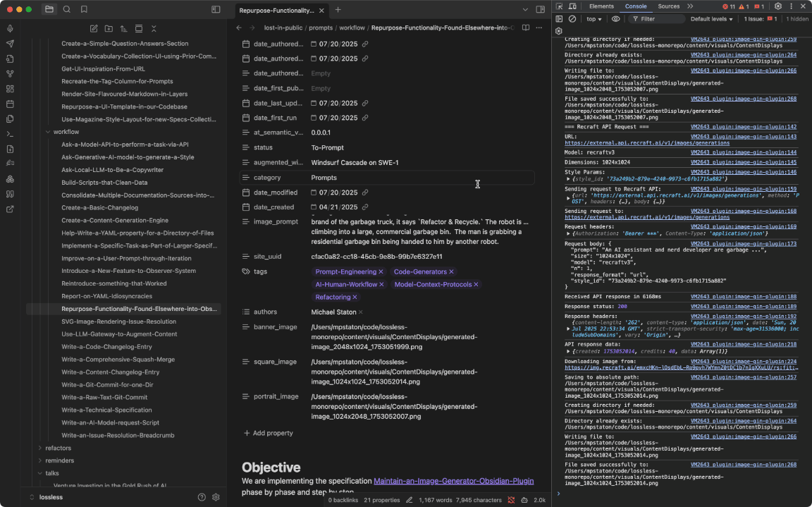Open graph view from the ribbon
This screenshot has height=507, width=812.
click(10, 74)
